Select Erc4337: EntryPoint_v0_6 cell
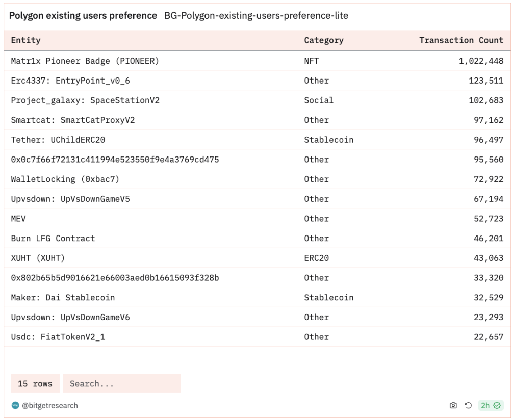This screenshot has width=513, height=420. coord(70,81)
